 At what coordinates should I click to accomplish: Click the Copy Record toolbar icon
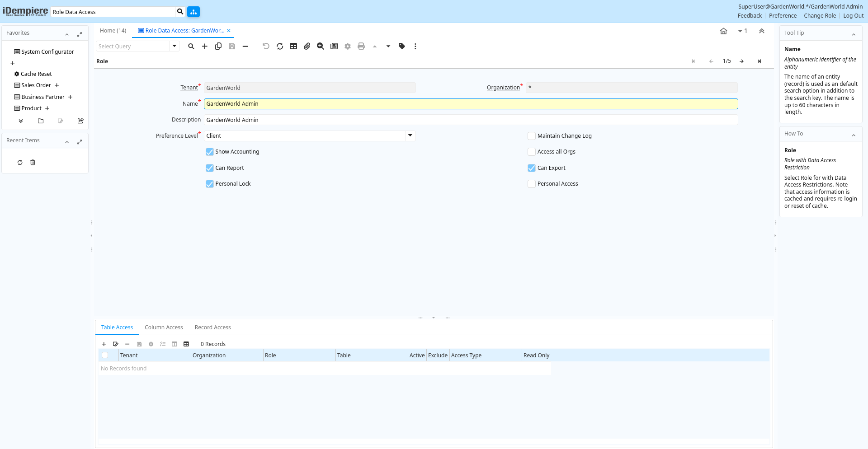coord(218,47)
